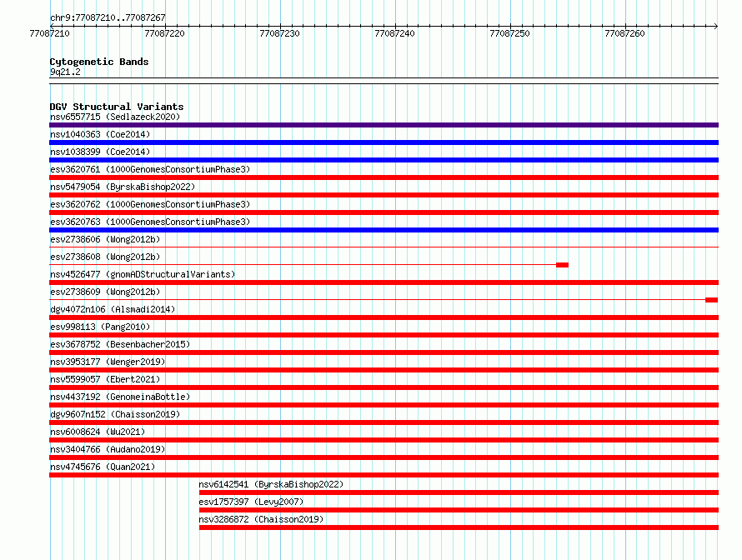Viewport: 742px width, 560px height.
Task: Click the red bar under dgv9607n152
Action: coord(384,422)
